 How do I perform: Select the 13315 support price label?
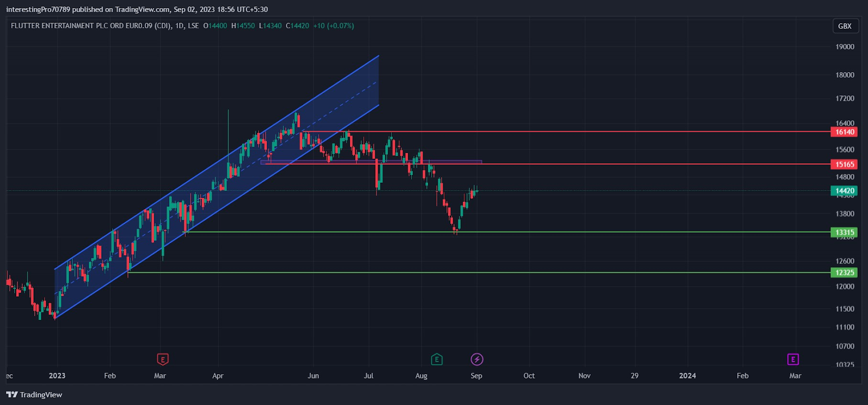844,233
